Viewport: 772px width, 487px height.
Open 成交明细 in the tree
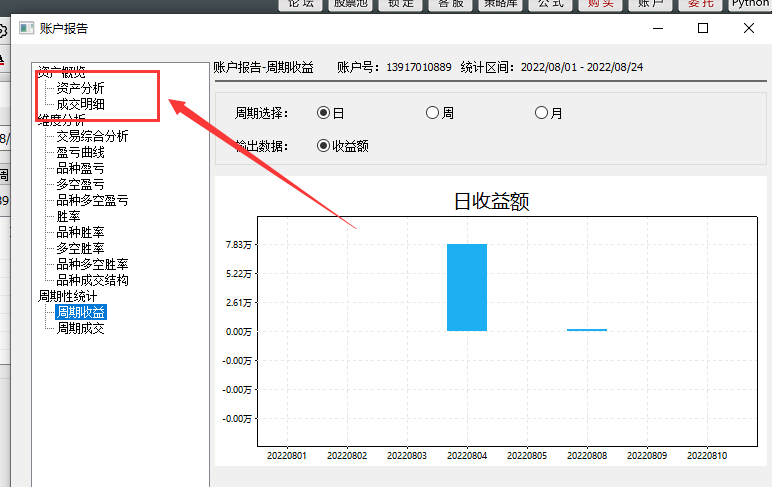[x=80, y=104]
